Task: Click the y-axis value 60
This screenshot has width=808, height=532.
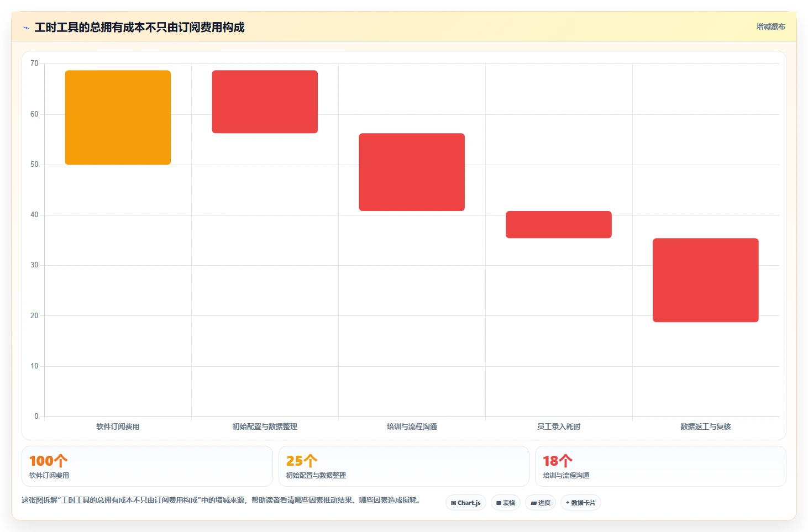Action: tap(34, 114)
